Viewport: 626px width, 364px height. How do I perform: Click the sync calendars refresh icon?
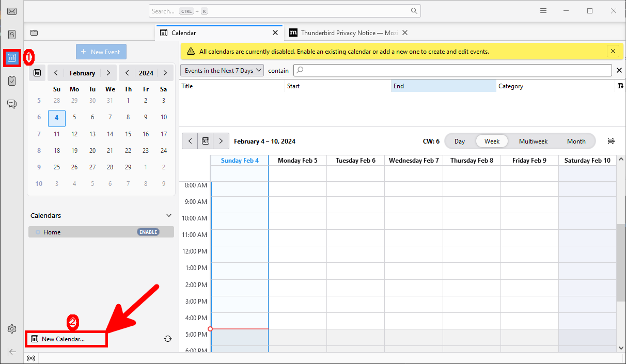167,338
